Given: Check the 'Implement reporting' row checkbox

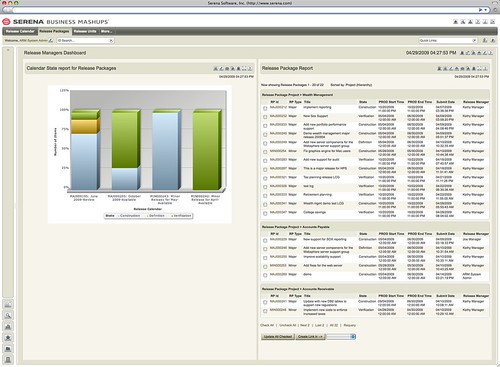Looking at the screenshot, I should click(x=265, y=108).
